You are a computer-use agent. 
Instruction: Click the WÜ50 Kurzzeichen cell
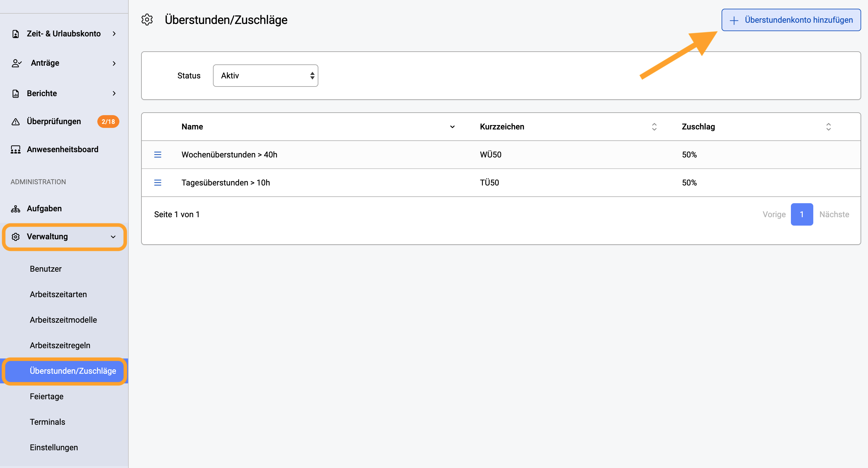490,155
